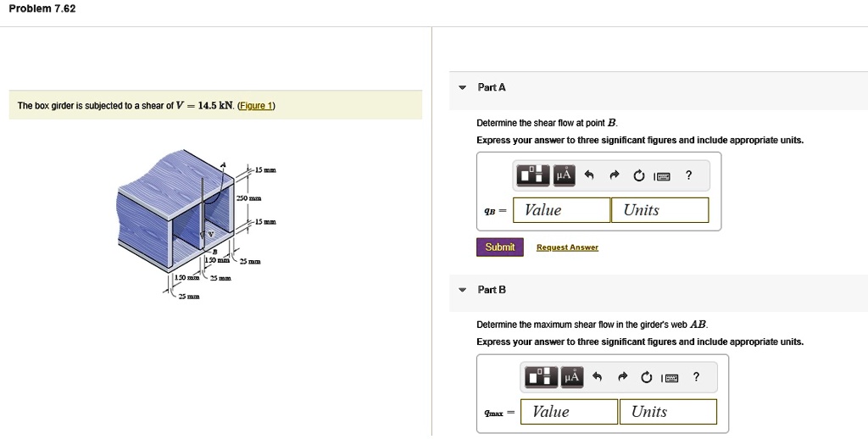Viewport: 868px width, 439px height.
Task: Open symbols µÅ button in Part B
Action: [x=571, y=377]
